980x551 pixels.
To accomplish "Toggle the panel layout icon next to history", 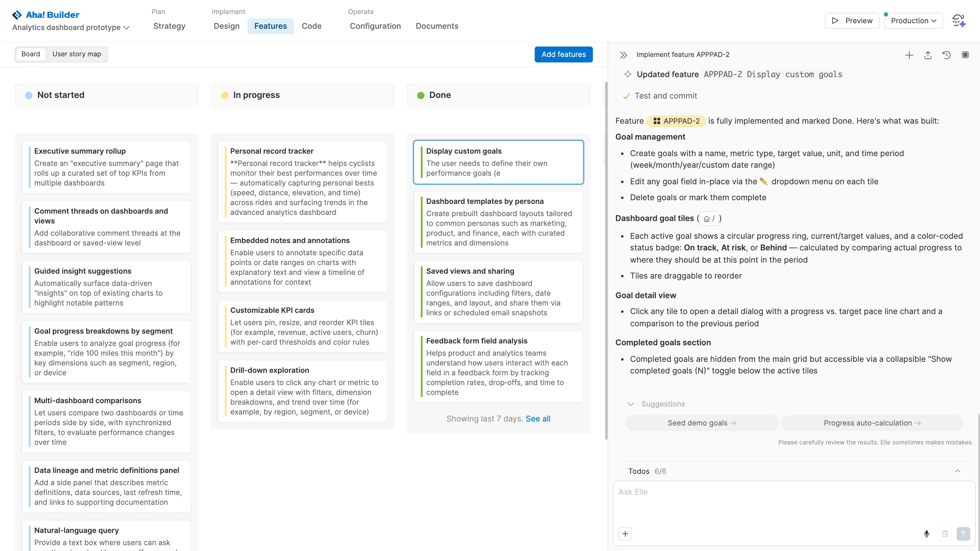I will tap(965, 55).
